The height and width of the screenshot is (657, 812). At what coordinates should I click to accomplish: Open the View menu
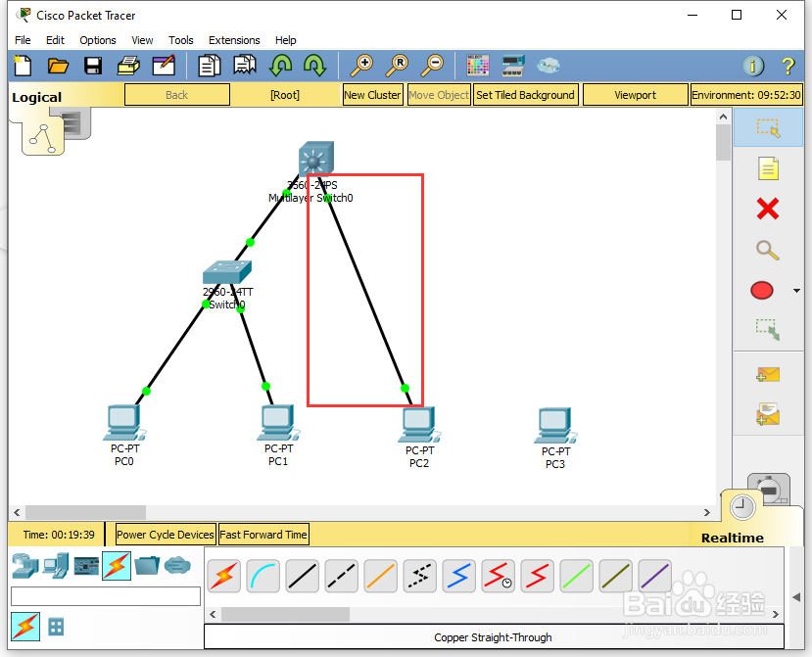142,40
